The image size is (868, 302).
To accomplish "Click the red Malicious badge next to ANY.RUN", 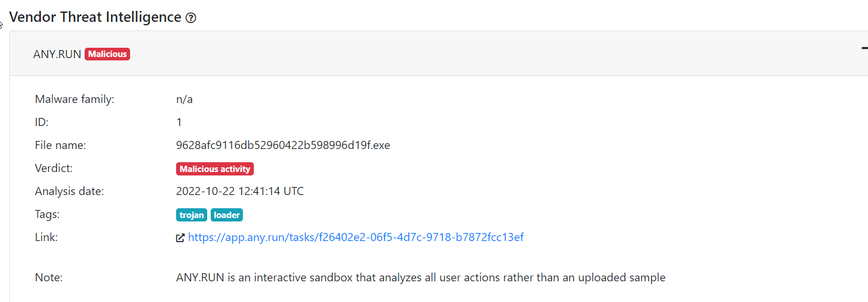I will (x=108, y=54).
